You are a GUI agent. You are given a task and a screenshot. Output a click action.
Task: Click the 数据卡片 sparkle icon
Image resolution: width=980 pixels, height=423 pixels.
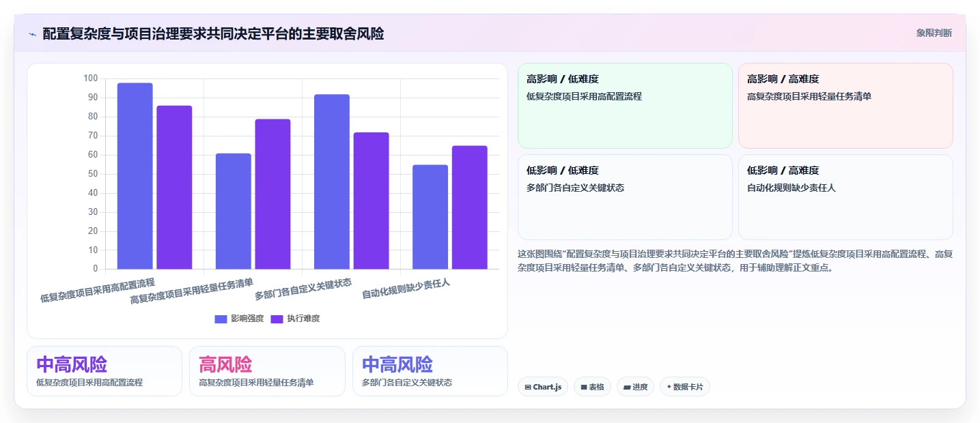669,387
